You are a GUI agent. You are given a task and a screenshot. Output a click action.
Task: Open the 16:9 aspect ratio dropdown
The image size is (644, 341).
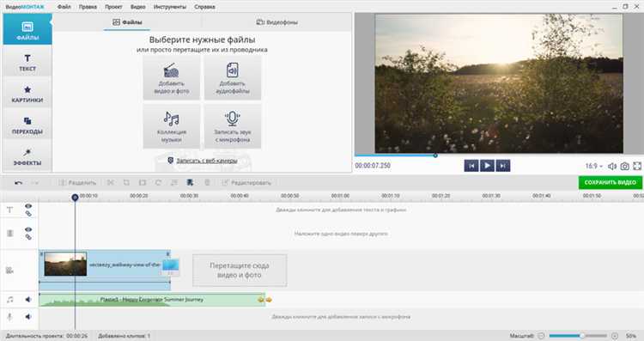[594, 166]
